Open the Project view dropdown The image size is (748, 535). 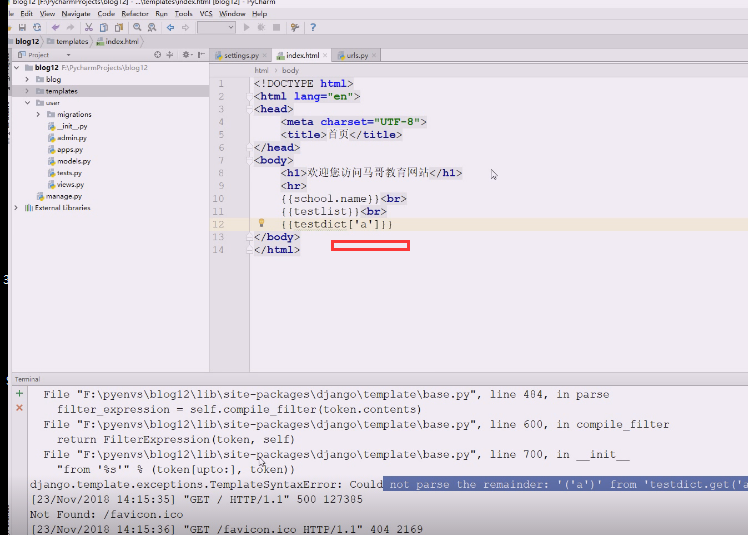68,55
